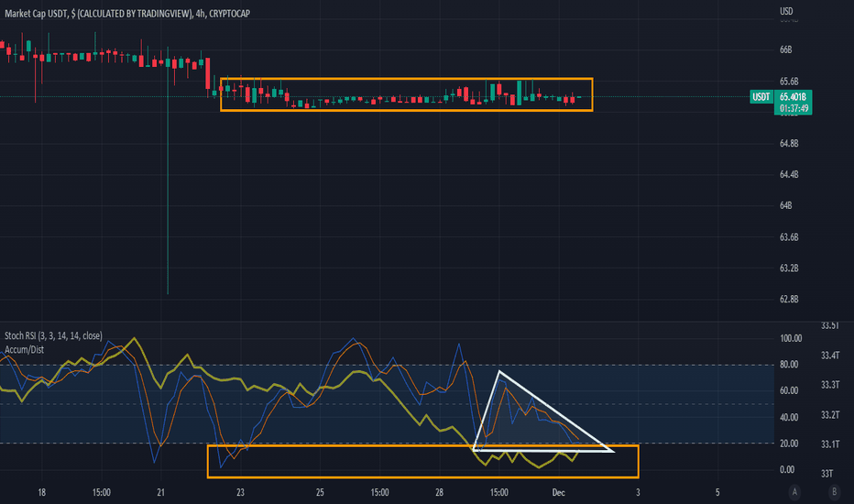This screenshot has width=854, height=504.
Task: Click the 100.00 Stoch RSI scale value
Action: 791,338
